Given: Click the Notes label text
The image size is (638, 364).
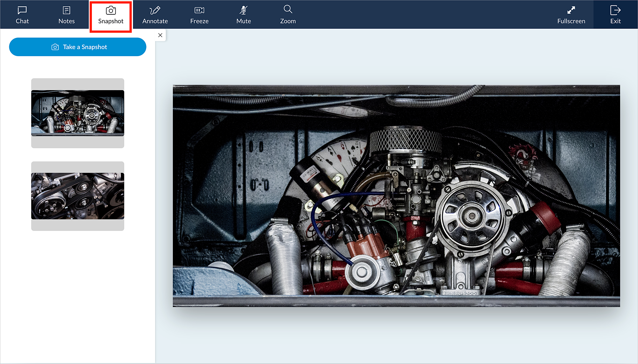Looking at the screenshot, I should [66, 21].
